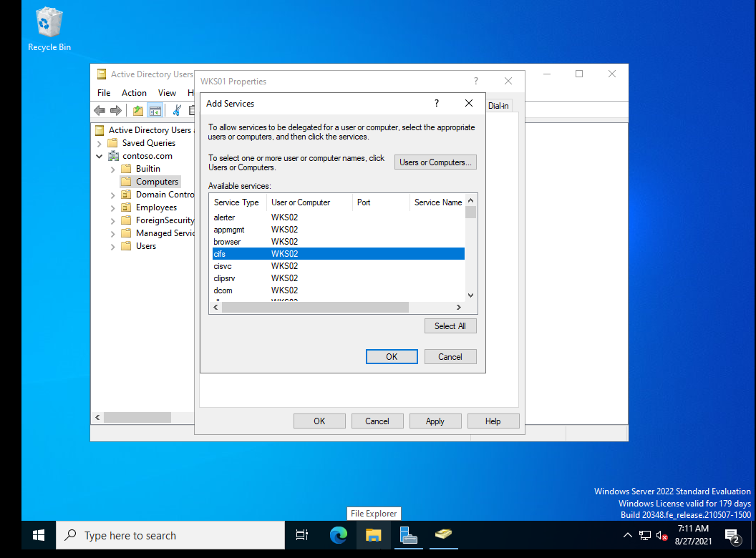Click the help question mark in Add Services
Screen dimensions: 756x558
(x=436, y=103)
